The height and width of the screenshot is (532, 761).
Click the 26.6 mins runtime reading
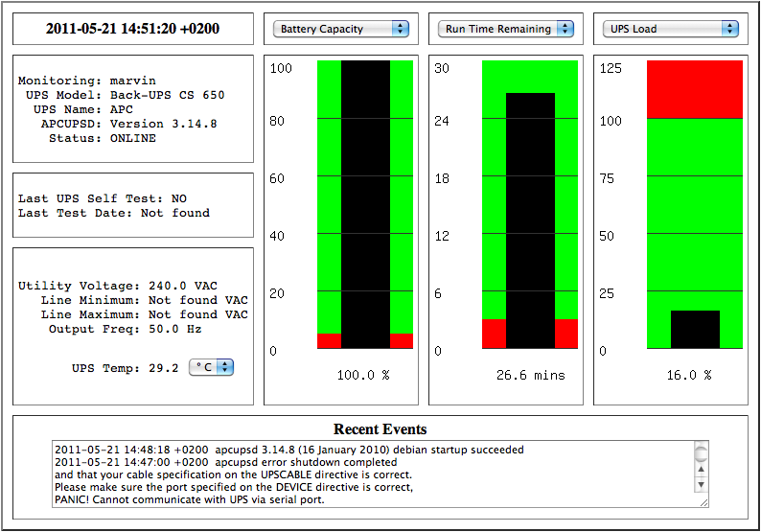click(530, 375)
